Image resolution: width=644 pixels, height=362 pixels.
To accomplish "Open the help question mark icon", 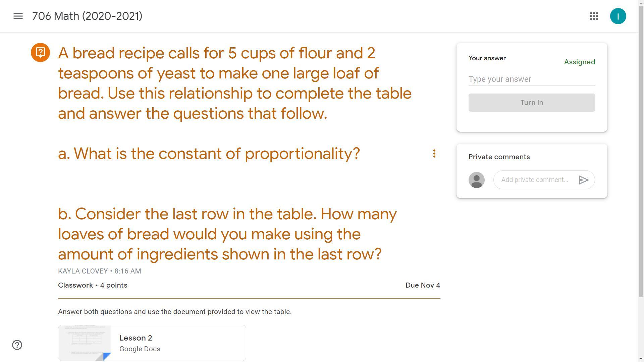I will (x=17, y=345).
